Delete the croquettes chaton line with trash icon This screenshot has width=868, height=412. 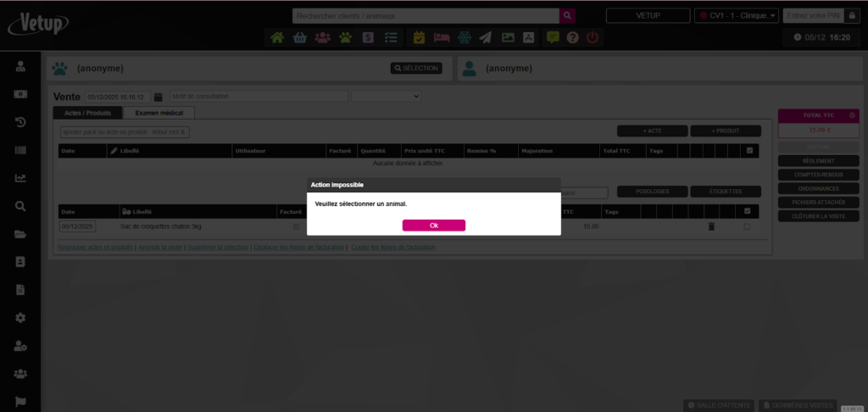711,227
